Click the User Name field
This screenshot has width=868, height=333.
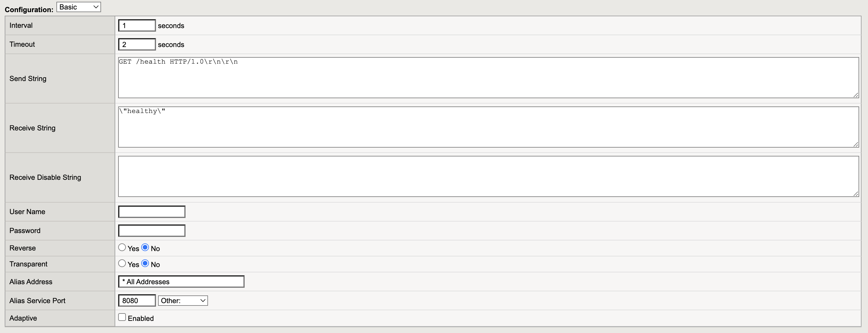151,211
